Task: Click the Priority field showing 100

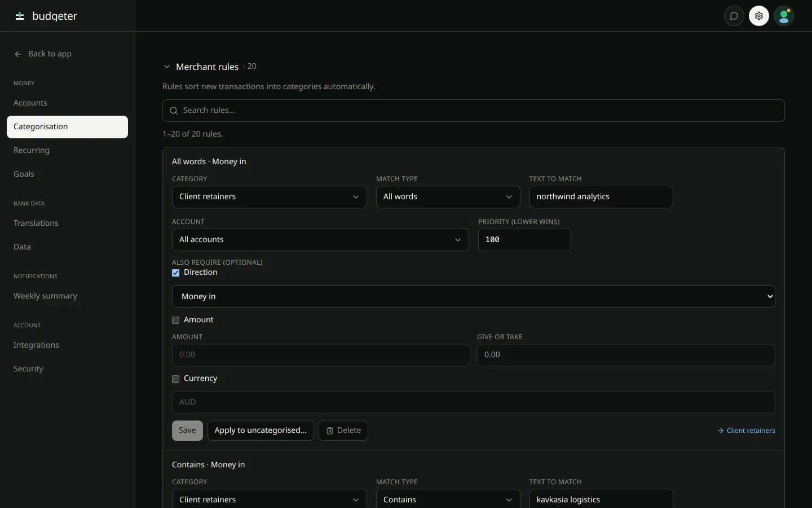Action: tap(524, 240)
